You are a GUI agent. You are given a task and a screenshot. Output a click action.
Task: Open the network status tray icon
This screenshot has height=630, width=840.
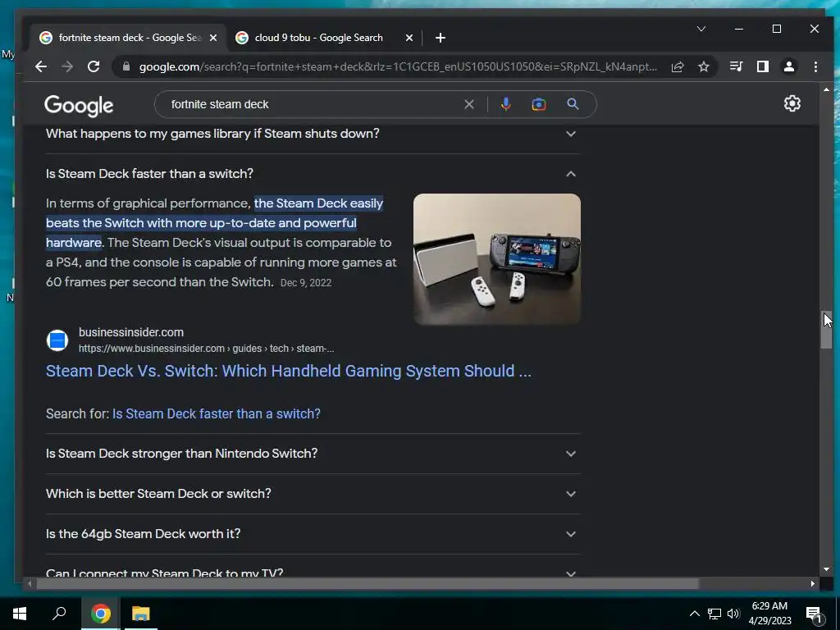pos(714,614)
